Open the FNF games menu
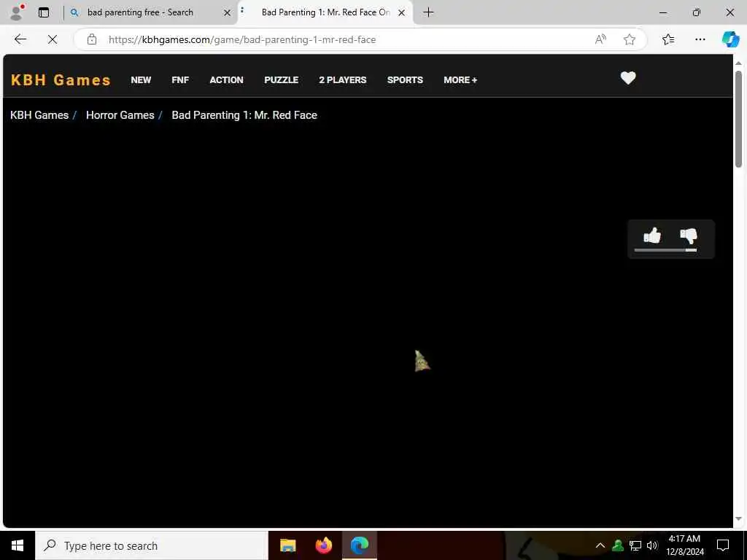This screenshot has width=747, height=560. pos(180,80)
